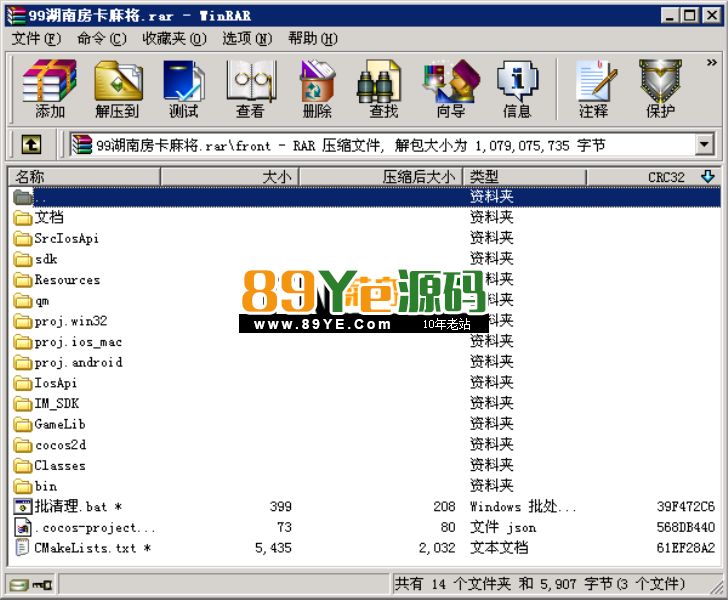Expand toolbar overflow chevron »
Screen dimensions: 728x600
[711, 62]
